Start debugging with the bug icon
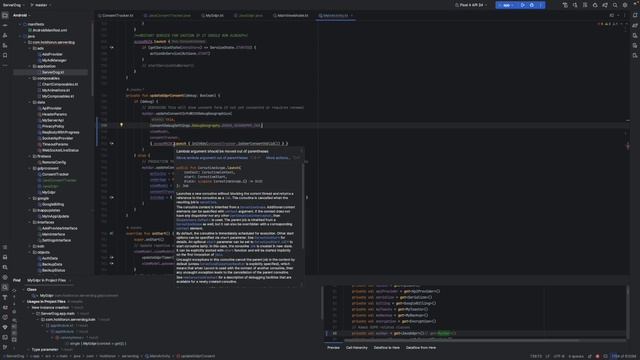This screenshot has height=360, width=640. pos(531,5)
